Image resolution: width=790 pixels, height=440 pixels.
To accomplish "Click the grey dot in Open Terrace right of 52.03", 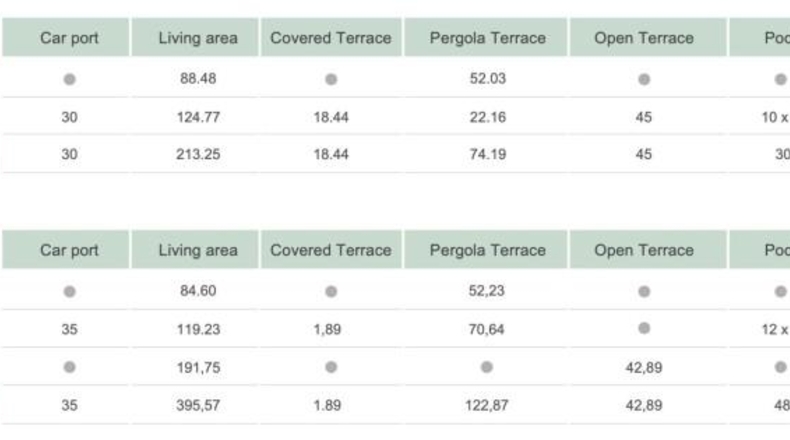I will click(644, 79).
